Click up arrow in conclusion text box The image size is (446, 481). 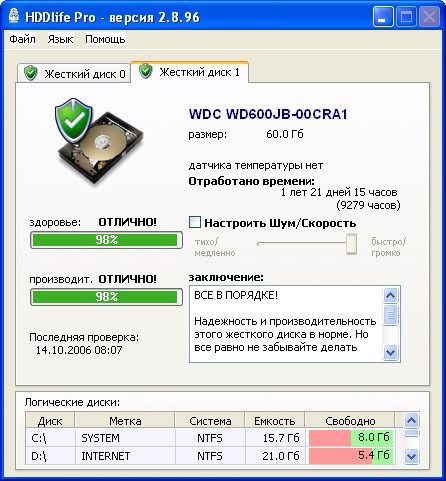point(390,295)
